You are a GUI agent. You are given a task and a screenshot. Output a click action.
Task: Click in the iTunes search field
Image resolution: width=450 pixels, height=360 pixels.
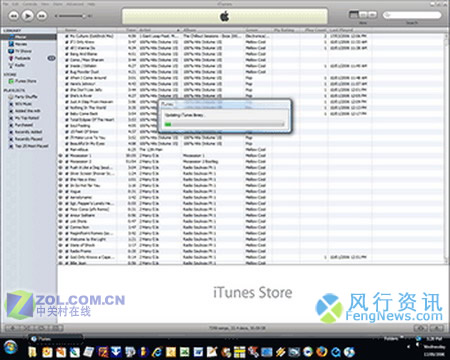tap(412, 15)
